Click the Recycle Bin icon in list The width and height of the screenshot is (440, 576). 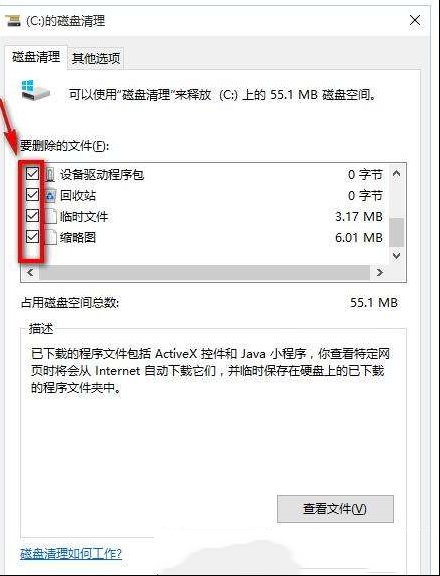point(50,195)
